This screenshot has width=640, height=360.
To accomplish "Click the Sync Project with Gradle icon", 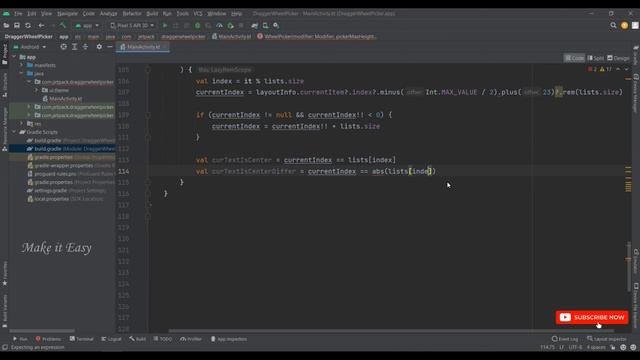I will [255, 25].
